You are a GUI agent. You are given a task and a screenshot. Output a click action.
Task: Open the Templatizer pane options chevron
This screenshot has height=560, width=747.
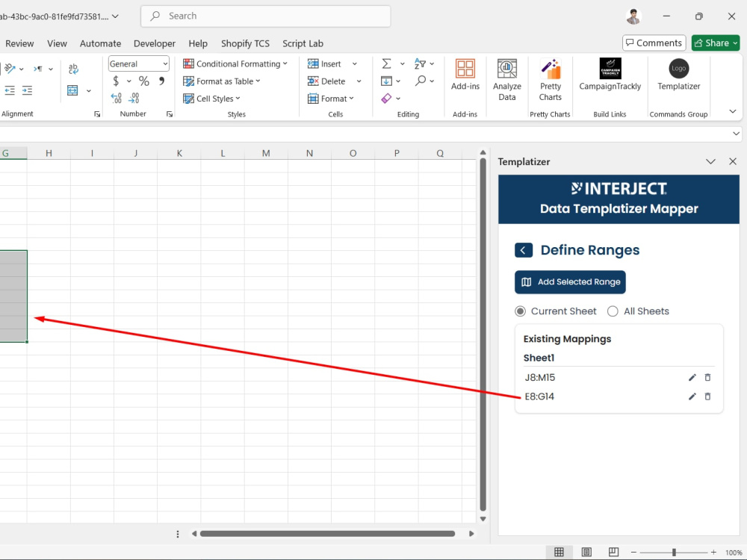point(711,162)
